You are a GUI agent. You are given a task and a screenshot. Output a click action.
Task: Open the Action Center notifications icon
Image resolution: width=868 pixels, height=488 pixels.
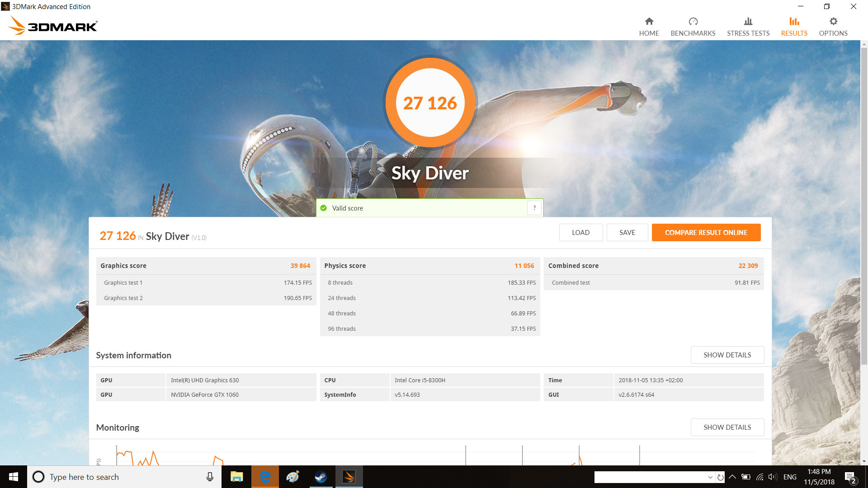[850, 477]
